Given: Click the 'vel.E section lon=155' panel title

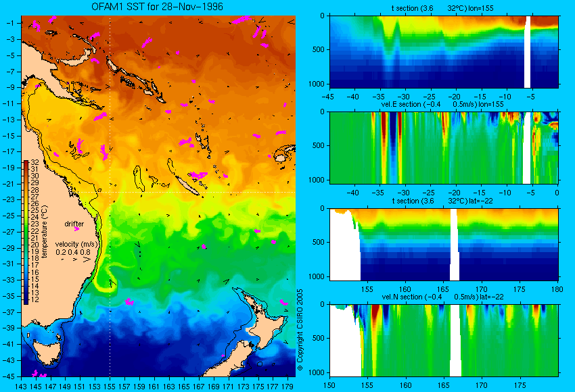Looking at the screenshot, I should (x=442, y=104).
